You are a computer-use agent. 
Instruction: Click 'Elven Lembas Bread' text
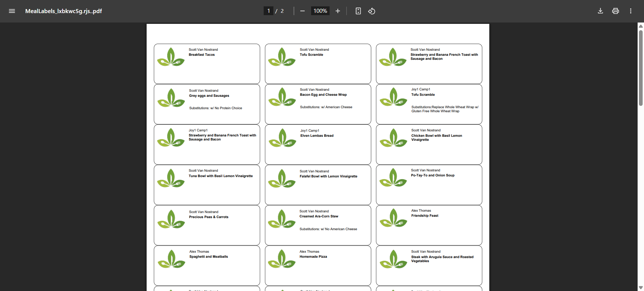point(317,136)
